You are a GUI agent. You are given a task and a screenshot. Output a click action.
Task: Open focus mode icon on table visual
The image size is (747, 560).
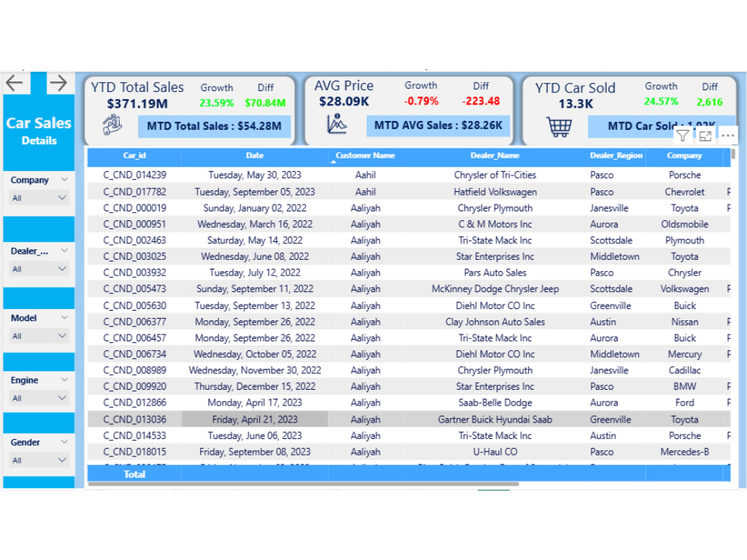click(705, 136)
